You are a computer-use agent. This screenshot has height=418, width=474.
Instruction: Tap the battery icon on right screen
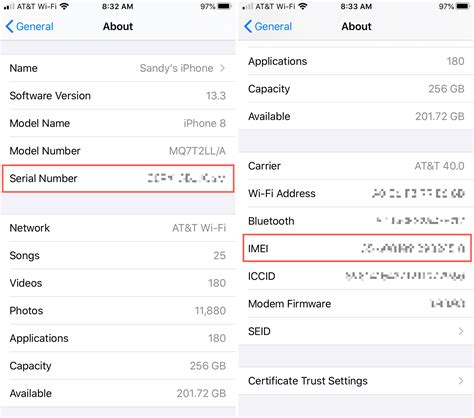click(463, 6)
